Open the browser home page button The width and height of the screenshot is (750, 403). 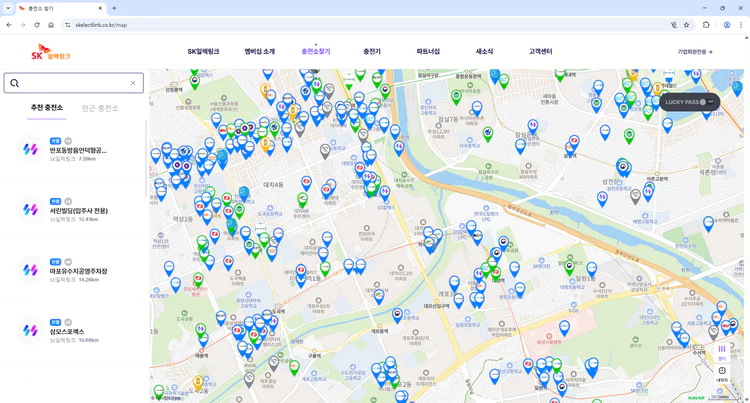[51, 25]
